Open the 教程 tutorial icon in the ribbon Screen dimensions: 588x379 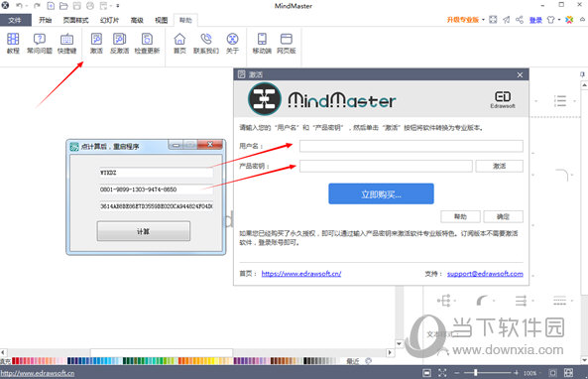click(x=13, y=43)
